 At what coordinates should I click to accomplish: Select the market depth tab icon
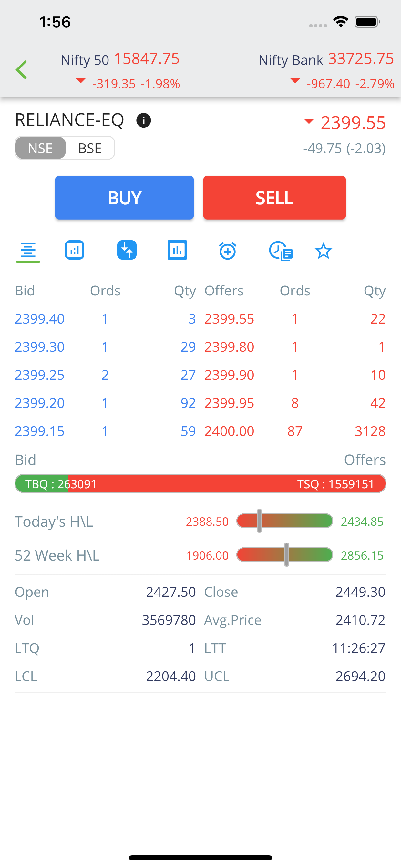click(x=28, y=251)
